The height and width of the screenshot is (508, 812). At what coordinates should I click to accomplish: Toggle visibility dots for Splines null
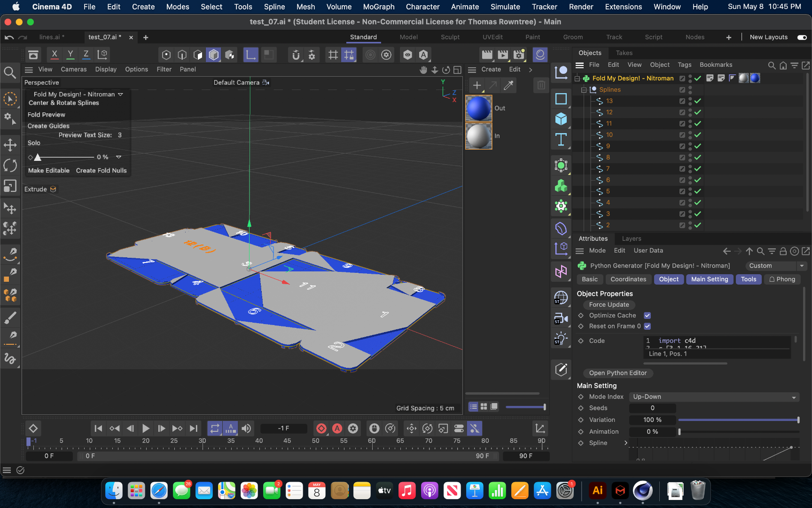690,90
